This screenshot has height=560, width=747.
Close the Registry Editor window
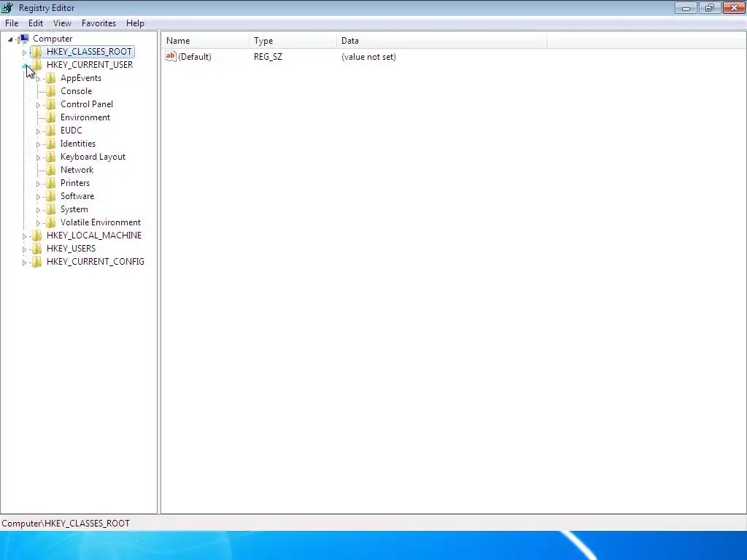point(734,7)
